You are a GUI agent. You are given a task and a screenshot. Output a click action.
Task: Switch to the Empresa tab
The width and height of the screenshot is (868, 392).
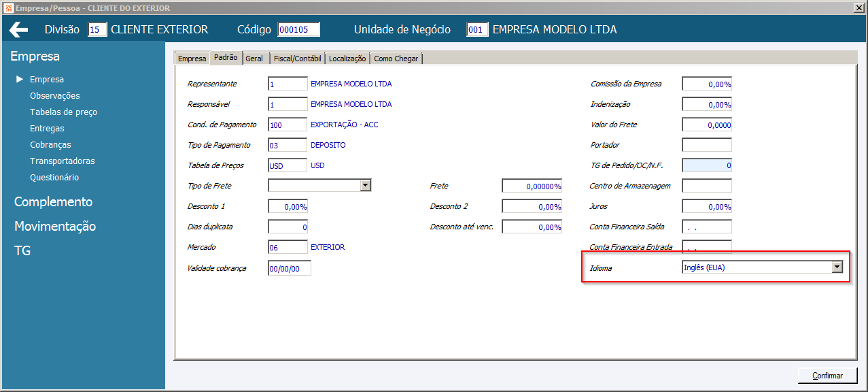(192, 59)
